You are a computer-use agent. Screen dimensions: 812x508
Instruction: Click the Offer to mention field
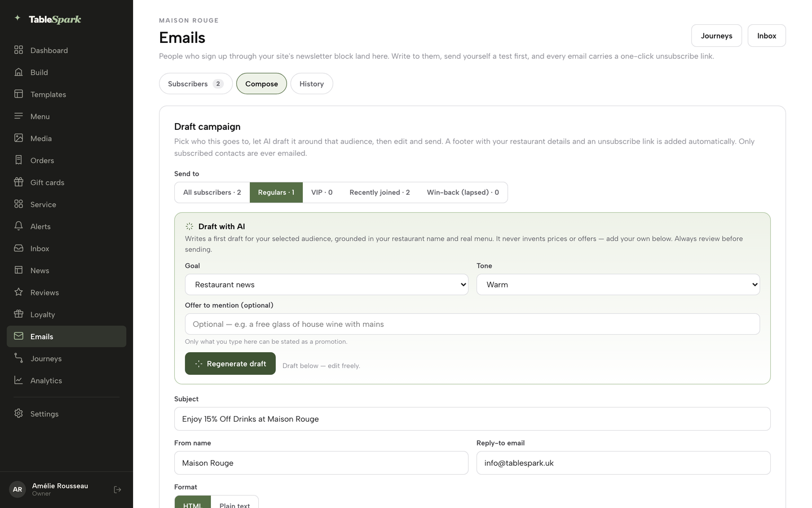[473, 324]
